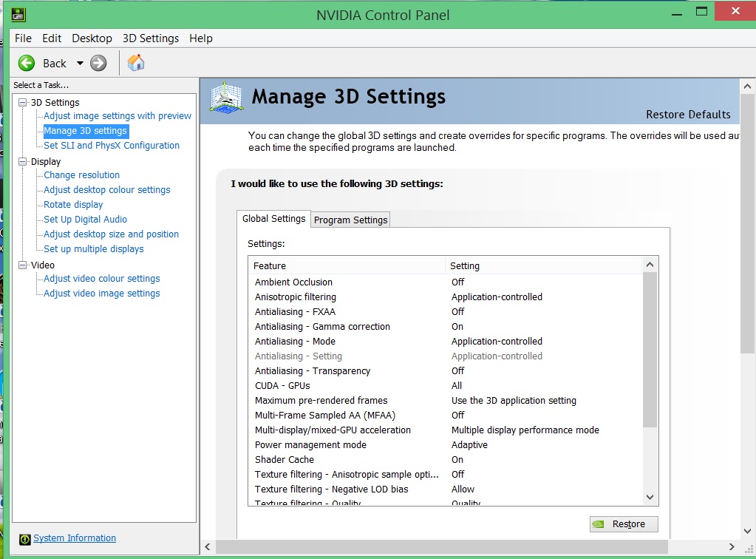
Task: Collapse the 3D Settings tree node
Action: [23, 102]
